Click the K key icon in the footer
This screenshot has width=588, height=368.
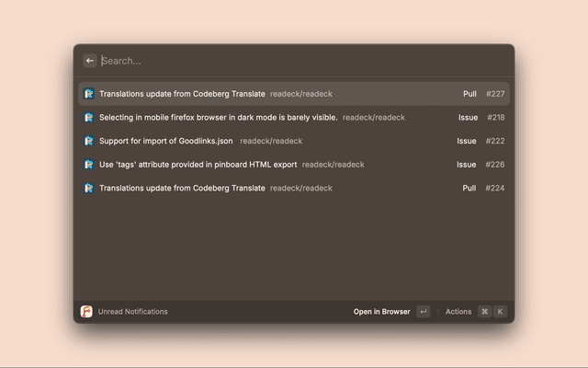[500, 312]
